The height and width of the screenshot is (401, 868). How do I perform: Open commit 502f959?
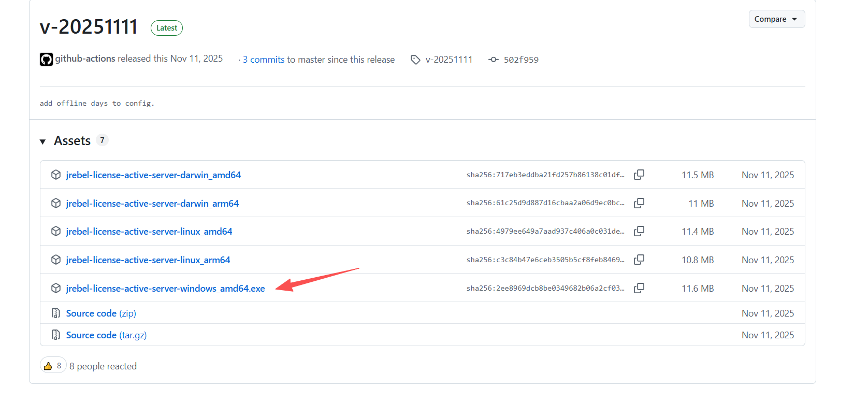tap(521, 60)
